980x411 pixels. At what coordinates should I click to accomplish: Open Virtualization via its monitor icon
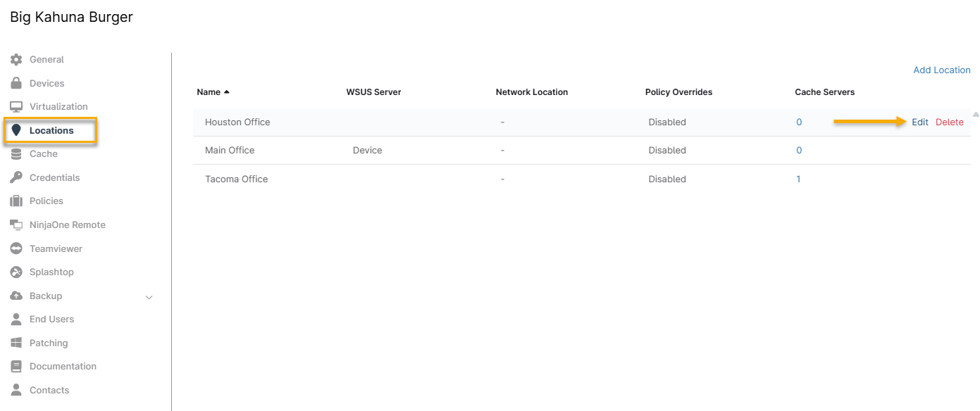(16, 107)
